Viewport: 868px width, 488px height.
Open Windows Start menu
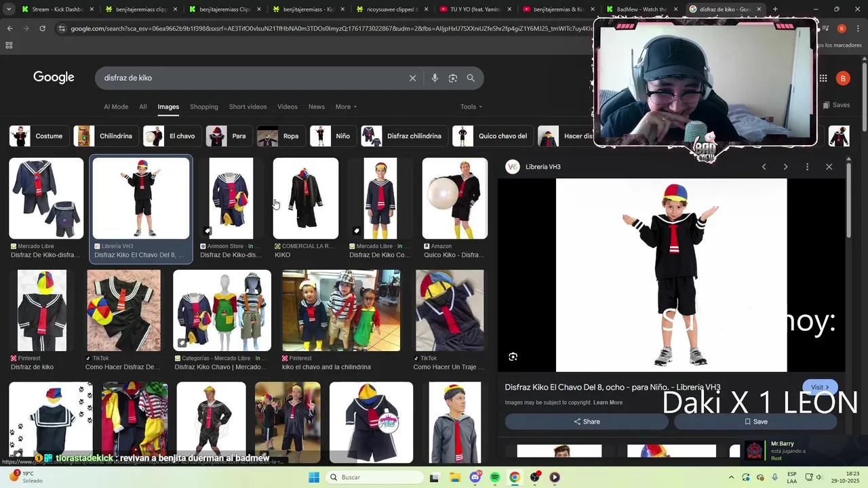(x=313, y=477)
